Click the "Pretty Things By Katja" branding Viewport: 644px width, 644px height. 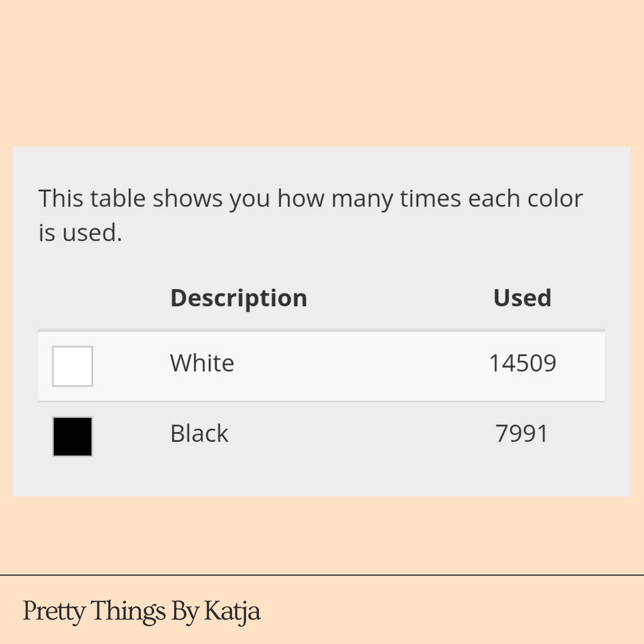coord(142,611)
